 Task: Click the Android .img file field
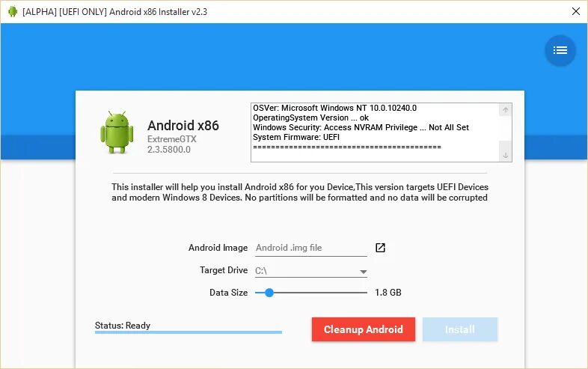click(311, 248)
